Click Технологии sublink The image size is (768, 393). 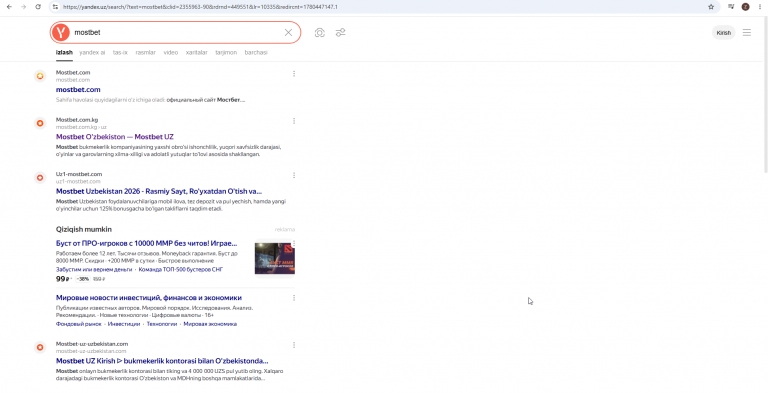point(162,324)
